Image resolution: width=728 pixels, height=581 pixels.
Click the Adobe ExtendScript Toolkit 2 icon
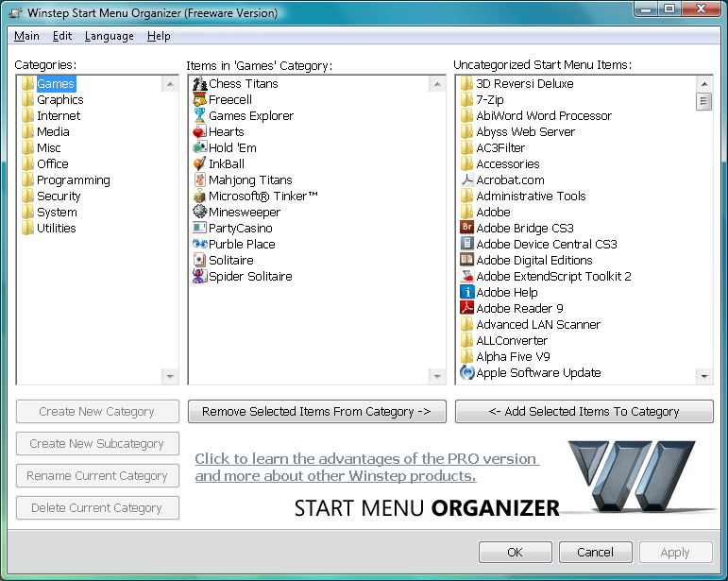coord(466,277)
